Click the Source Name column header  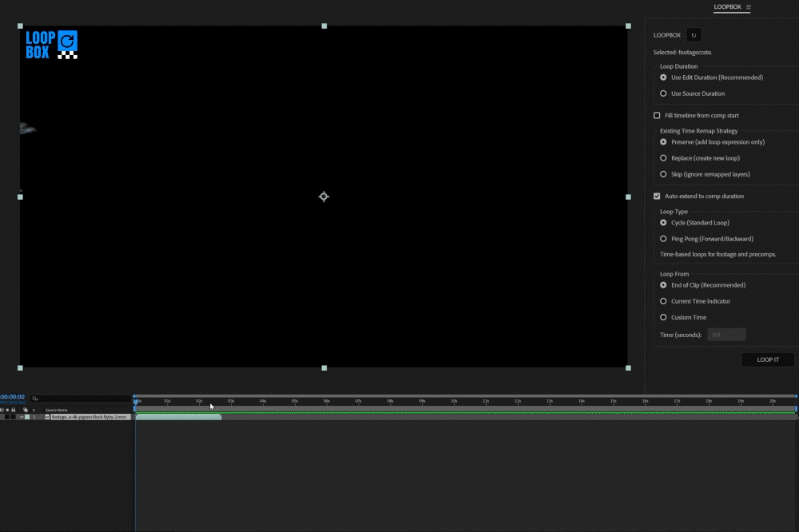(x=56, y=411)
